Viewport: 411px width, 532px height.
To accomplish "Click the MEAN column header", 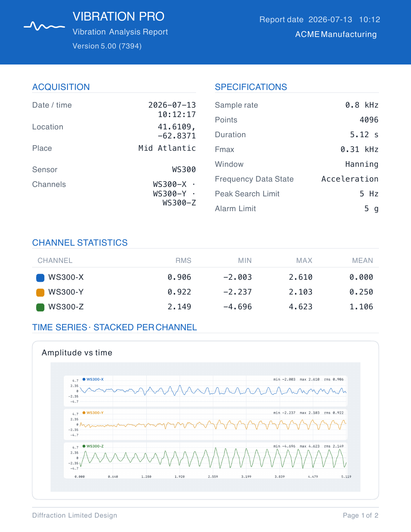I will point(363,260).
